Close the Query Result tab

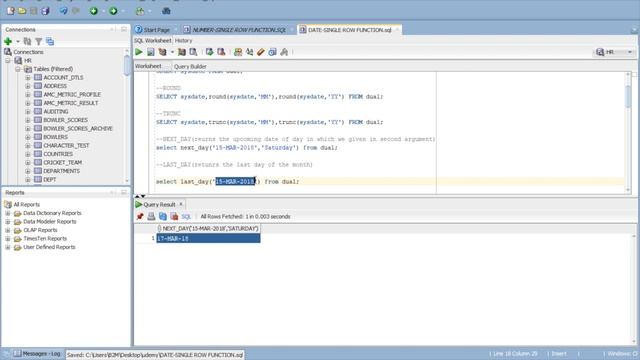coord(181,204)
